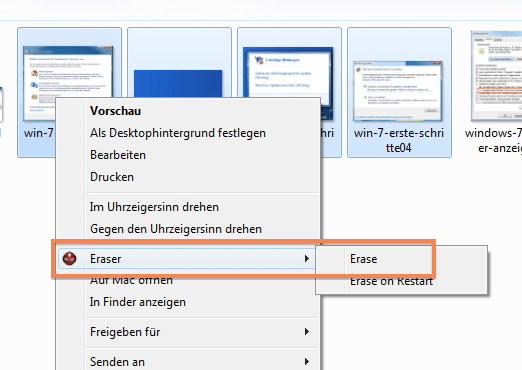522x370 pixels.
Task: Click the arrow beside Eraser entry
Action: tap(307, 259)
